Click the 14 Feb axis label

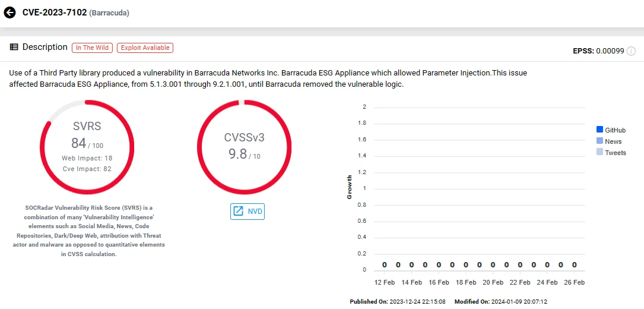point(411,282)
